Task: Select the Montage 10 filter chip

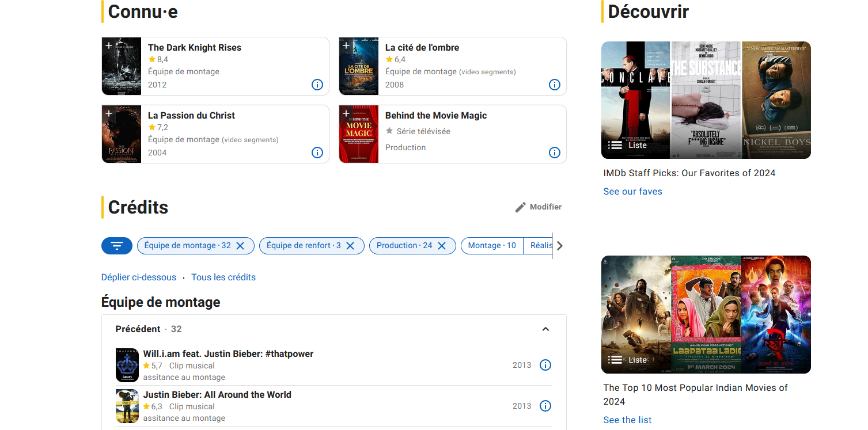Action: click(491, 246)
